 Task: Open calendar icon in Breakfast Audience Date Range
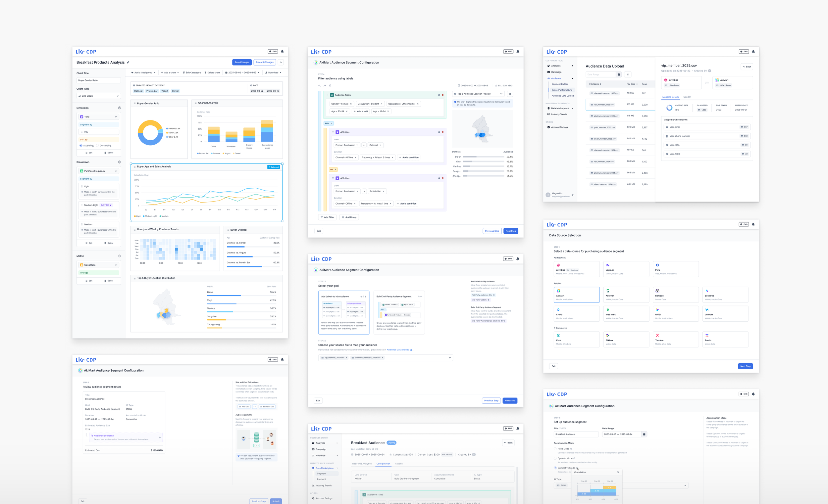point(644,434)
